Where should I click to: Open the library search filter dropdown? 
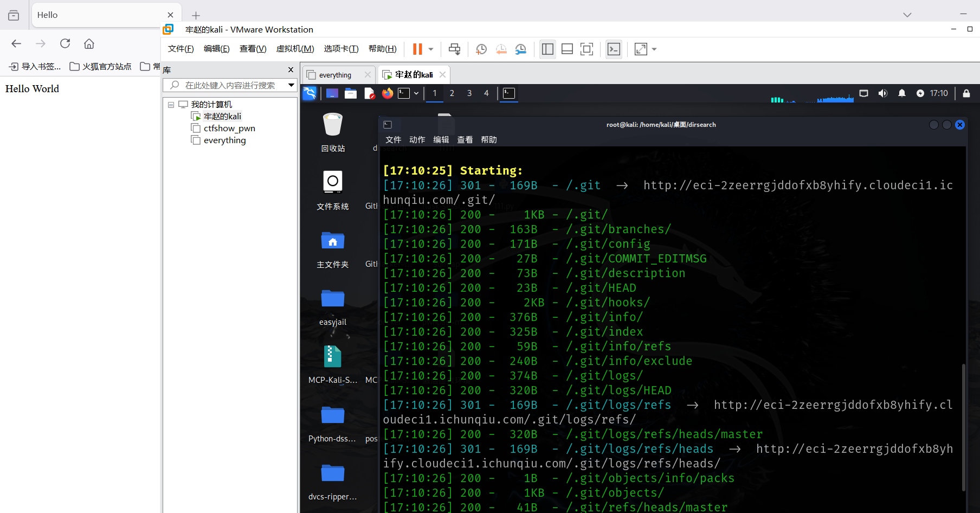coord(291,85)
